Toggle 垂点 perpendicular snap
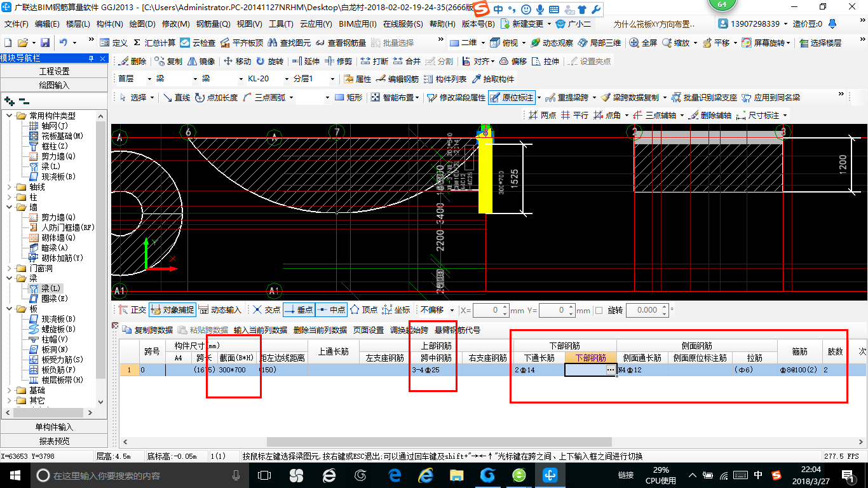 click(298, 310)
